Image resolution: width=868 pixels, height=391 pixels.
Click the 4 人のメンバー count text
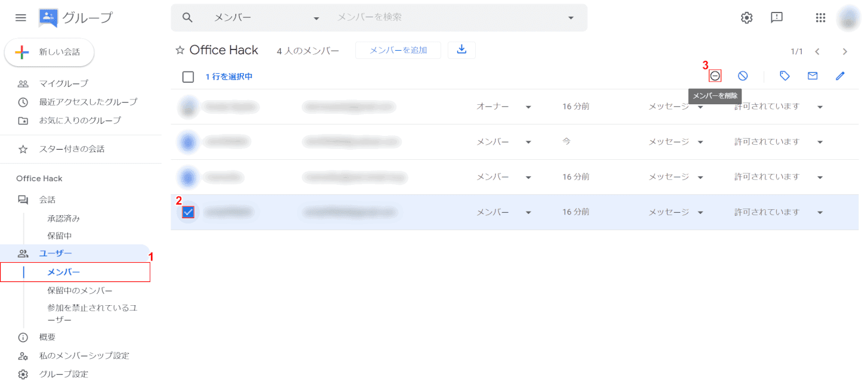tap(308, 51)
